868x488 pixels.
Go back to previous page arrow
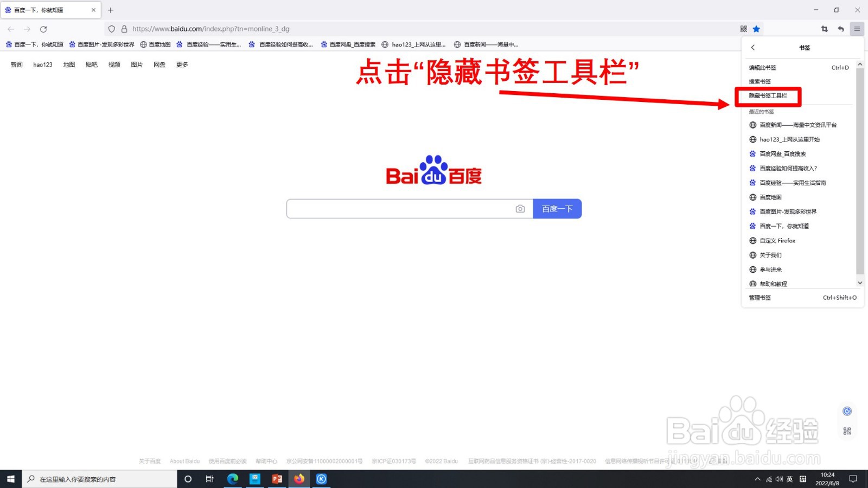pyautogui.click(x=11, y=29)
